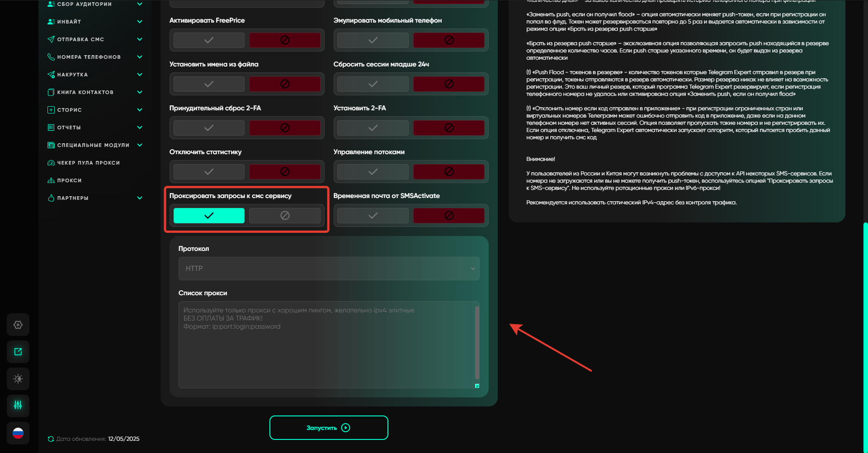This screenshot has height=453, width=868.
Task: Click the resize handle of proxy textarea
Action: [x=477, y=386]
